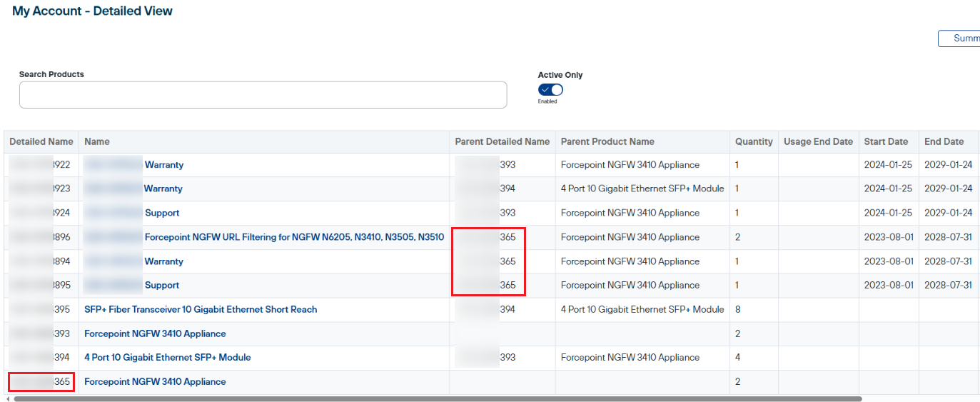The height and width of the screenshot is (402, 980).
Task: Select parent product cell in row ending 923
Action: pyautogui.click(x=642, y=189)
